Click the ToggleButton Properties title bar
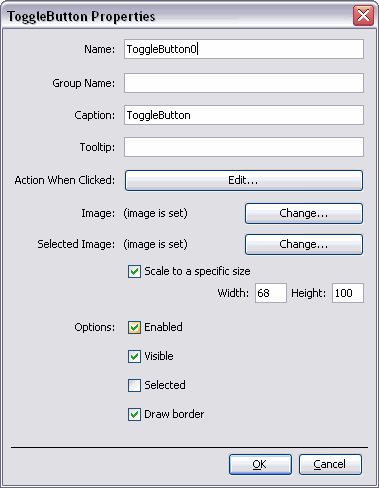The image size is (379, 488). [x=177, y=16]
